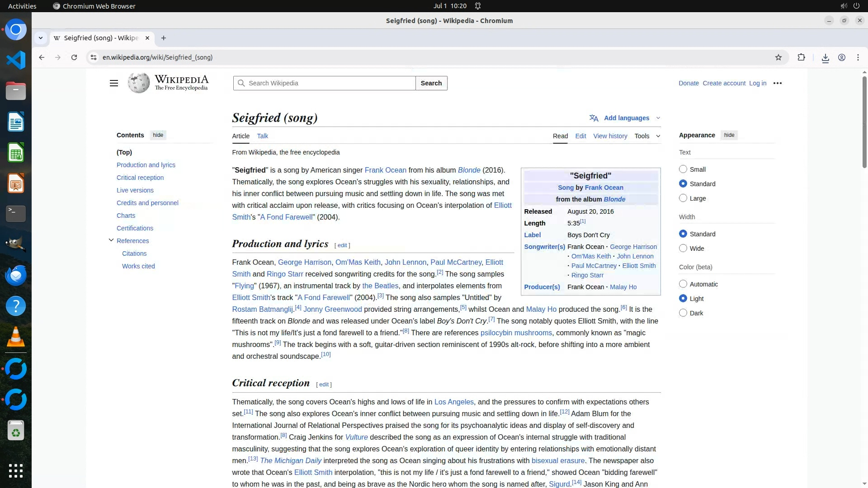Open the View history tab
The height and width of the screenshot is (488, 868).
click(x=610, y=136)
